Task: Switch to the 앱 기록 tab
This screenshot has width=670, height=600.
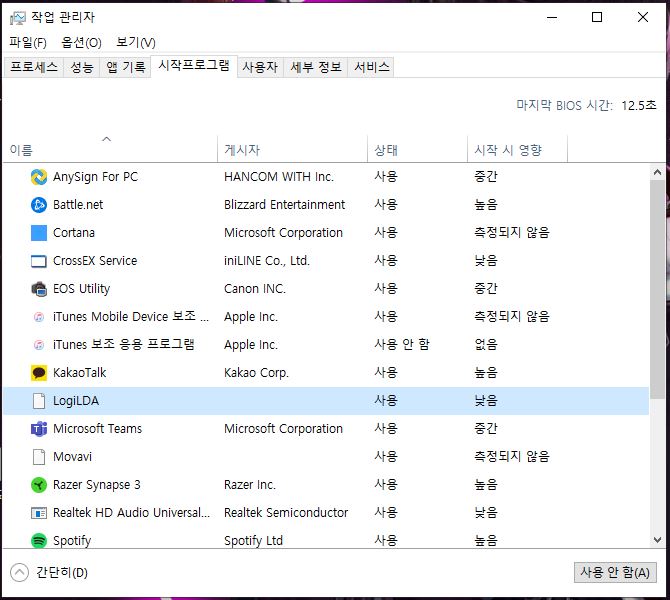Action: (125, 67)
